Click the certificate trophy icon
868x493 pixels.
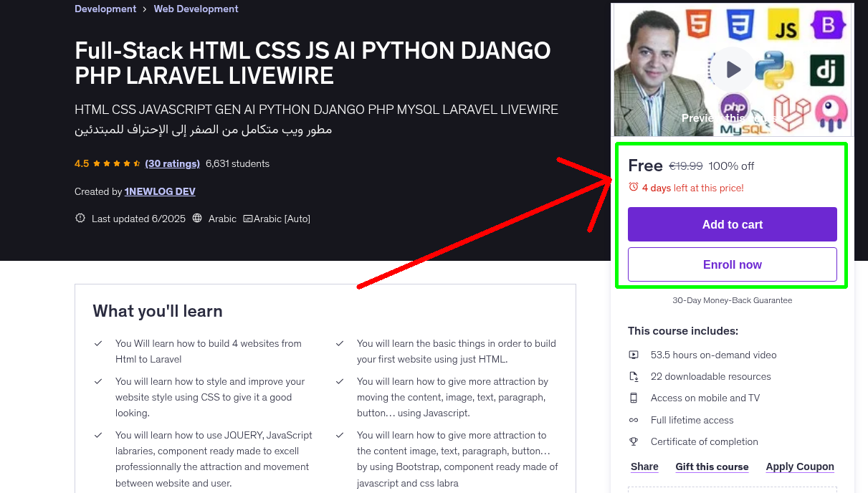[634, 441]
